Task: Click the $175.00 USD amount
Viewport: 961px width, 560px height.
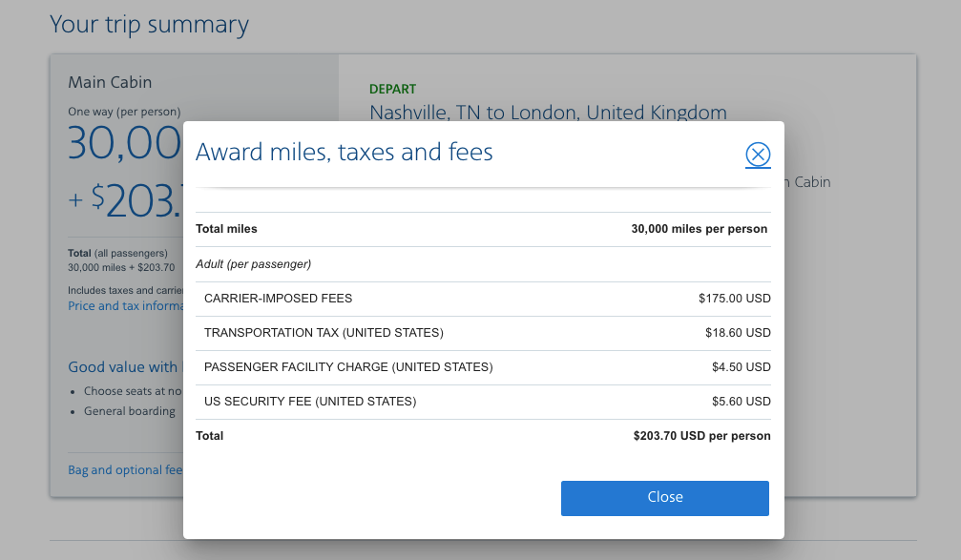Action: pyautogui.click(x=734, y=299)
